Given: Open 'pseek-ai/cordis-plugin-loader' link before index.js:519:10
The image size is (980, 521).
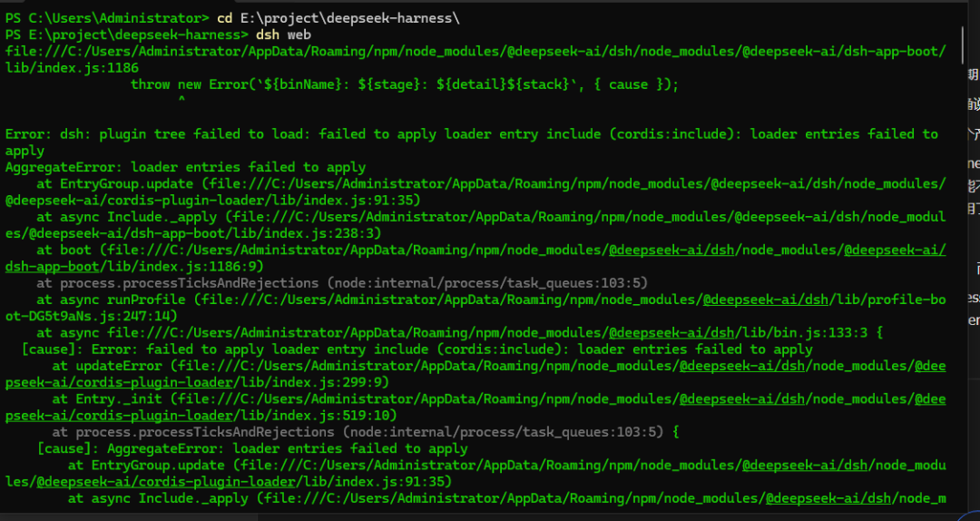Looking at the screenshot, I should click(x=119, y=416).
